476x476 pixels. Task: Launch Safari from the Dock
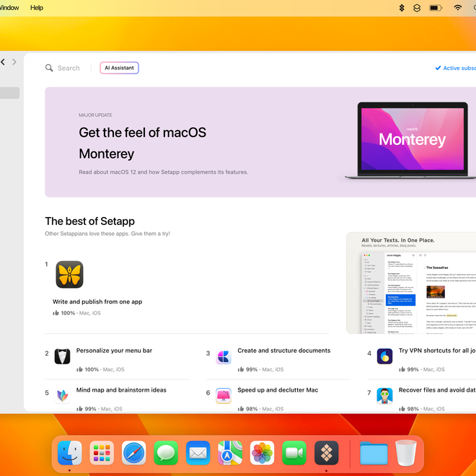coord(134,453)
